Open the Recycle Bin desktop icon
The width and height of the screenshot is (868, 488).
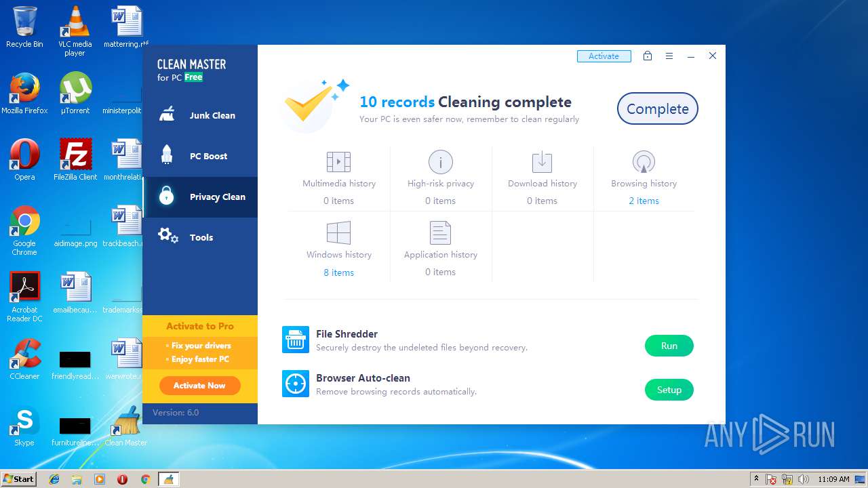coord(24,27)
